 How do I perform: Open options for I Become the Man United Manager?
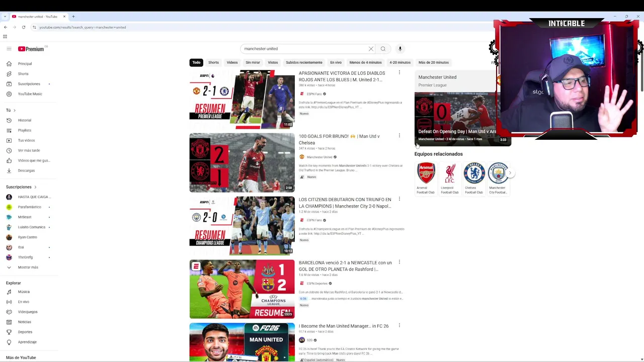coord(399,325)
